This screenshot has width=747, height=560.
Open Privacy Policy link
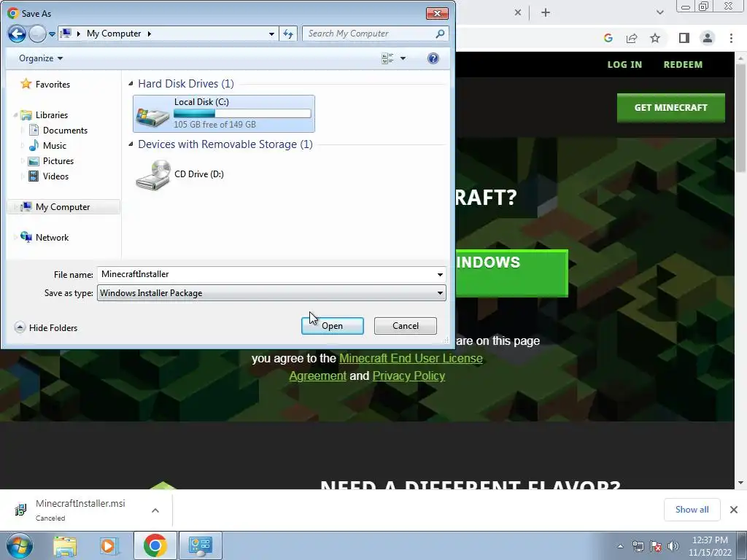point(409,376)
